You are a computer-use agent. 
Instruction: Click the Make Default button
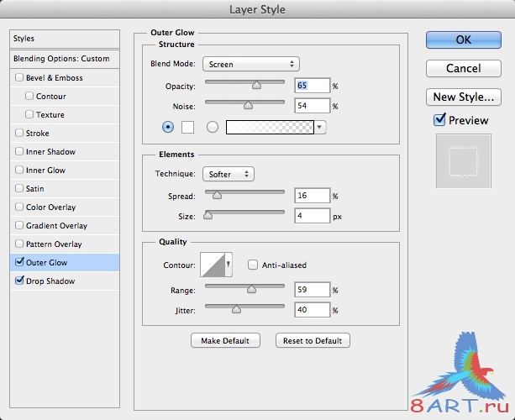coord(225,340)
